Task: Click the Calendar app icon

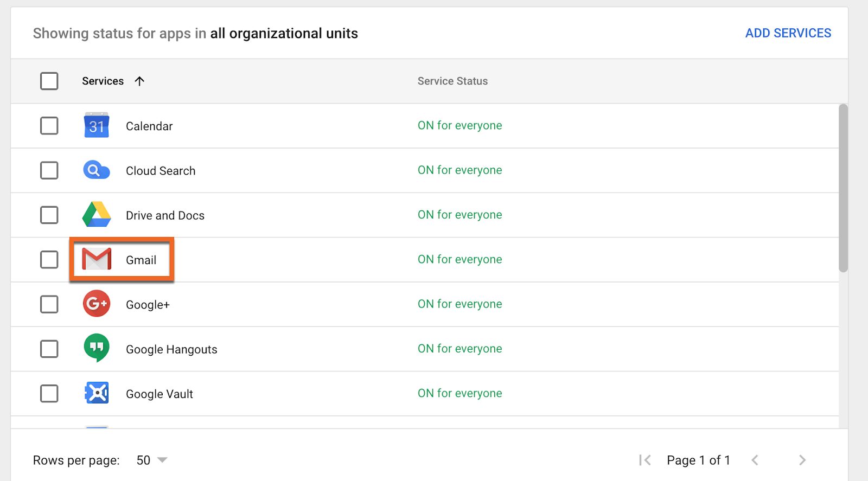Action: tap(97, 125)
